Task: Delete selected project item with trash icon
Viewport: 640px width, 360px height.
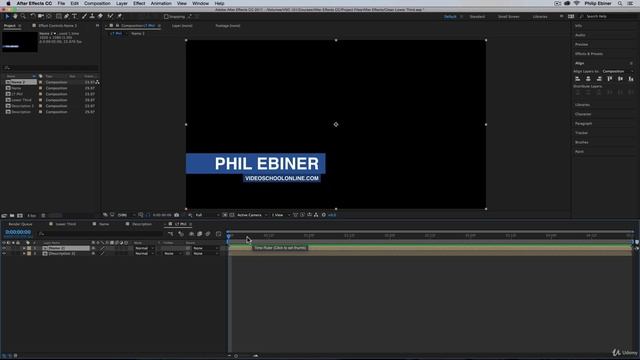Action: click(43, 216)
